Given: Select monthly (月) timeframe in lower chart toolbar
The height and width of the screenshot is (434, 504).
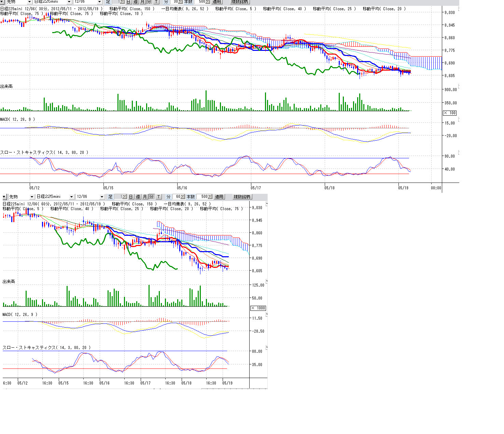Looking at the screenshot, I should click(145, 197).
